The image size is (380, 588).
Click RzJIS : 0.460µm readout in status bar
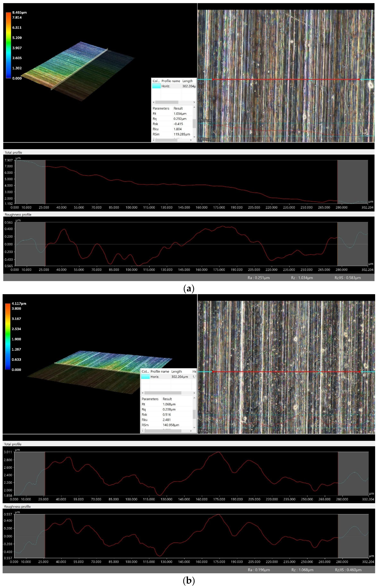pos(348,570)
